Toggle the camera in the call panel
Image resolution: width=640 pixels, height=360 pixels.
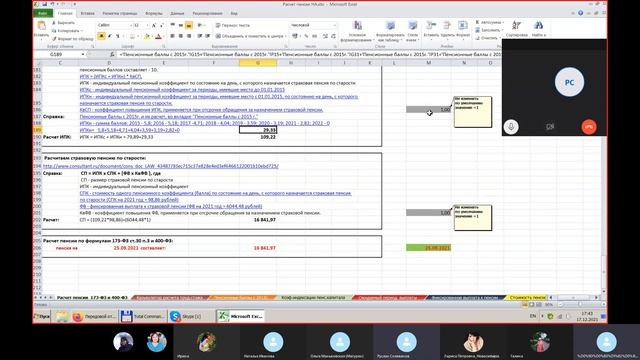550,127
